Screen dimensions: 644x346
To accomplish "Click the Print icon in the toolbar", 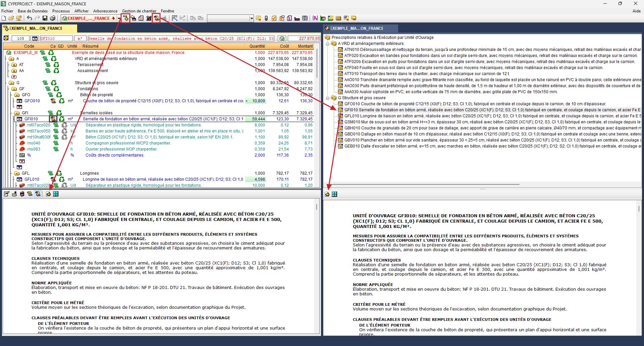I will (53, 18).
